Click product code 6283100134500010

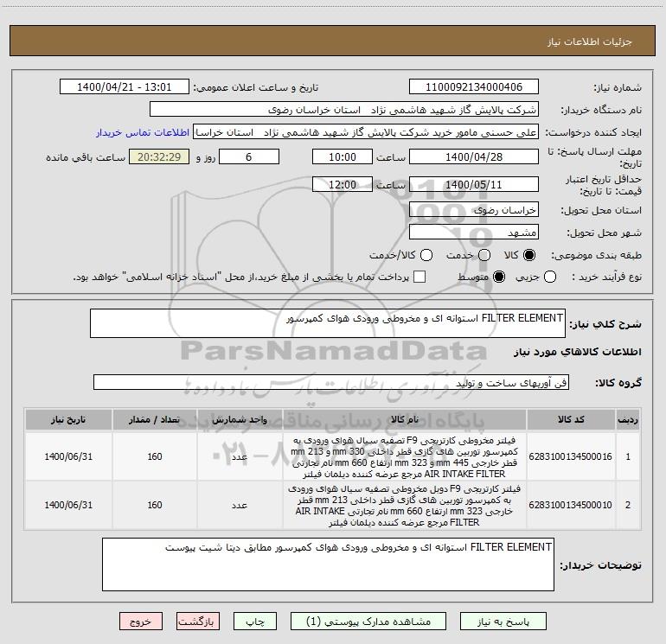(571, 505)
